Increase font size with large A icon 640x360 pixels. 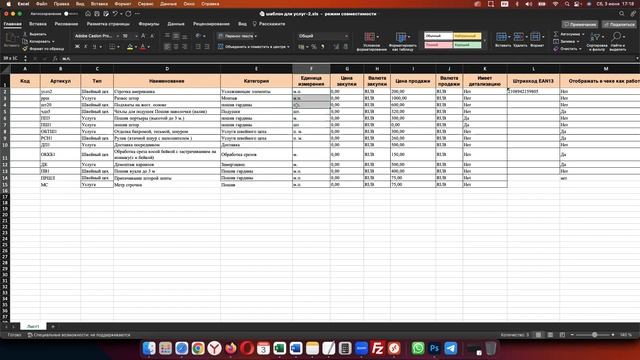[x=143, y=36]
